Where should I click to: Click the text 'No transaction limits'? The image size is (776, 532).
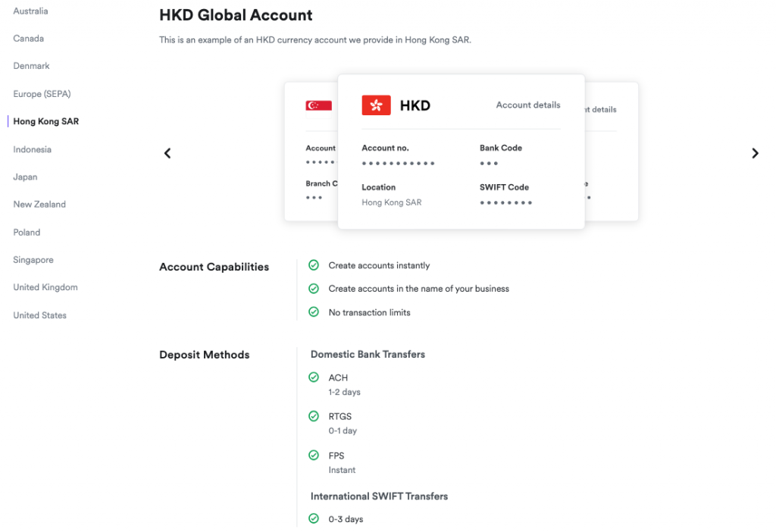point(369,313)
